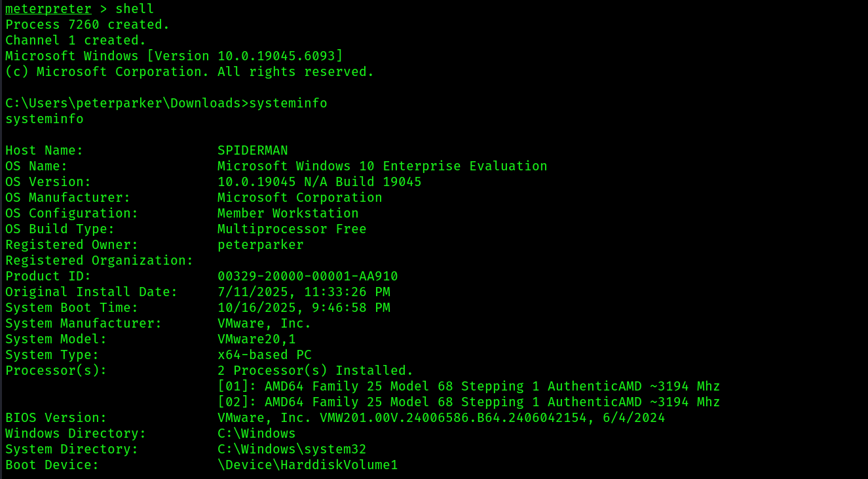Click System Manufacturer value 'VMware, Inc.'
868x479 pixels.
click(265, 324)
